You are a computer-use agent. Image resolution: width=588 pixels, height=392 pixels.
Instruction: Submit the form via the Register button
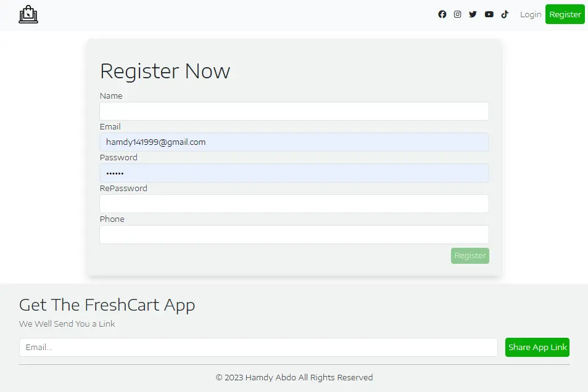point(470,255)
